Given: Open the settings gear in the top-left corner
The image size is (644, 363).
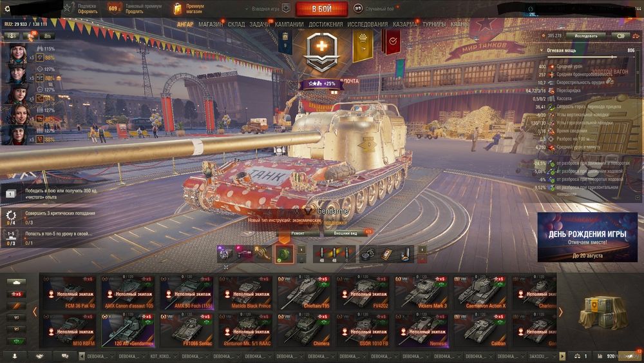Looking at the screenshot, I should coord(7,8).
